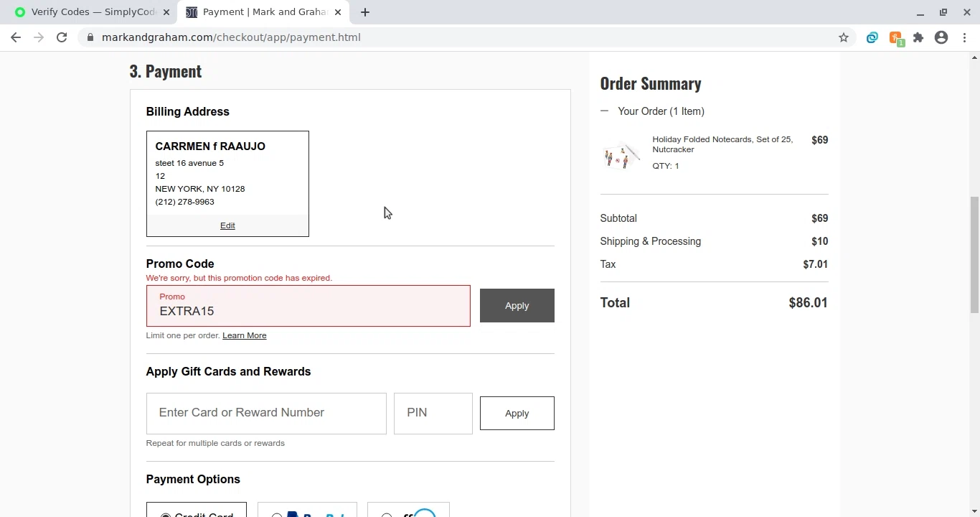Click into the Promo code field
980x517 pixels.
[308, 306]
